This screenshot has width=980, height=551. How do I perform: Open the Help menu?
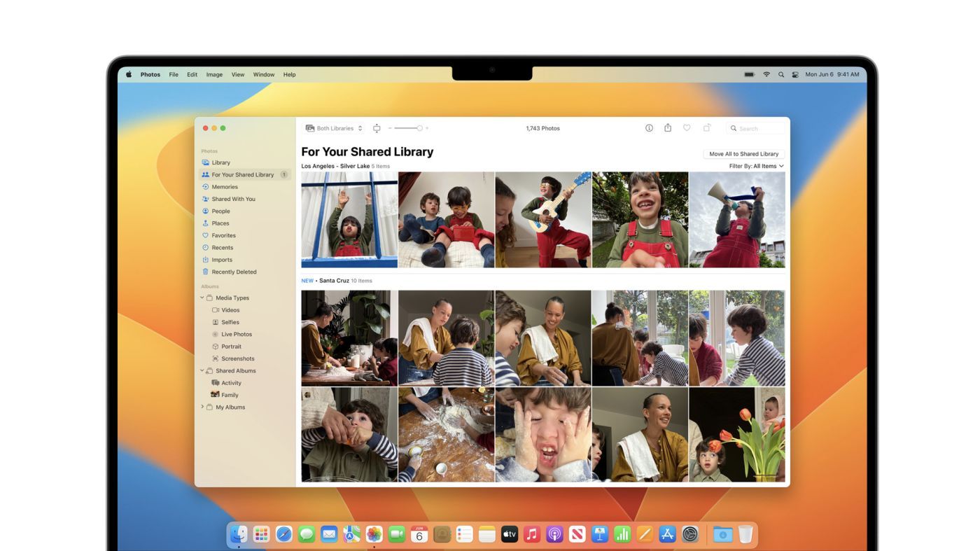coord(289,74)
